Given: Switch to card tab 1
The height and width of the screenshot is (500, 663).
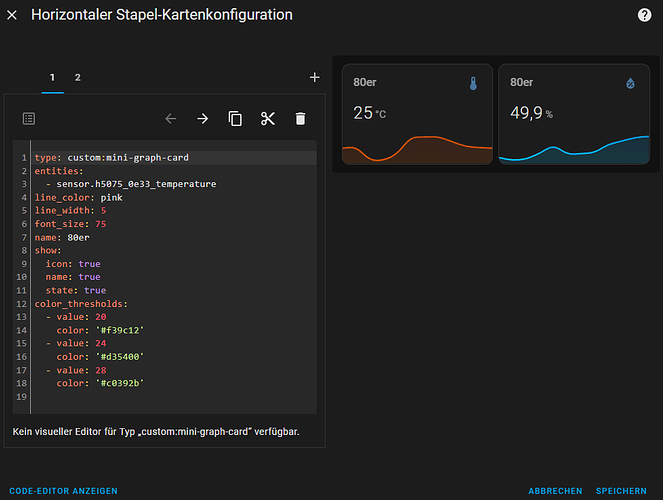Looking at the screenshot, I should click(53, 77).
